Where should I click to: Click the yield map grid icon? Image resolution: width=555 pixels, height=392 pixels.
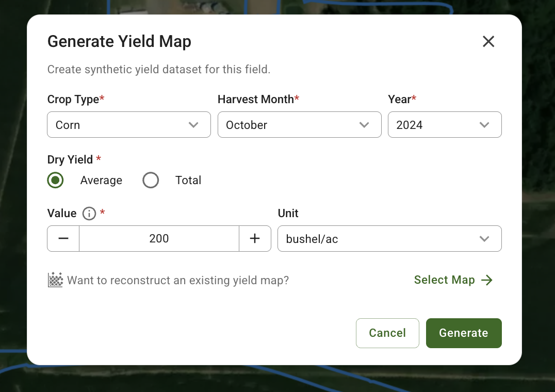(54, 280)
